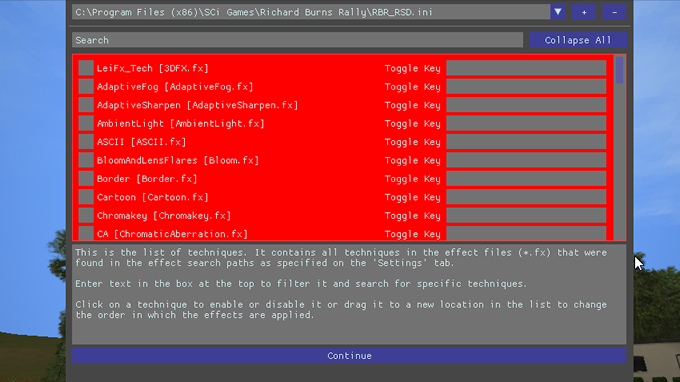Select the CA [ChromaticAberration.fx] technique label
Screen dimensions: 680x382
pos(172,234)
